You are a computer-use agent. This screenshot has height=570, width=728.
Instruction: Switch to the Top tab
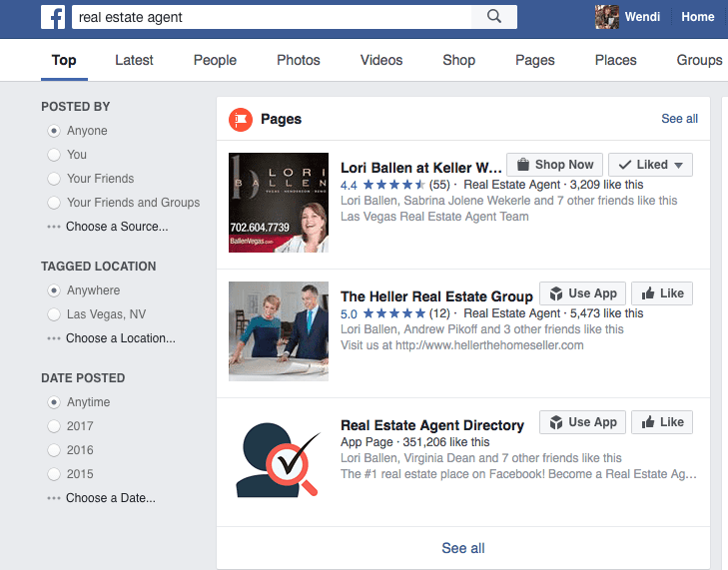point(64,60)
